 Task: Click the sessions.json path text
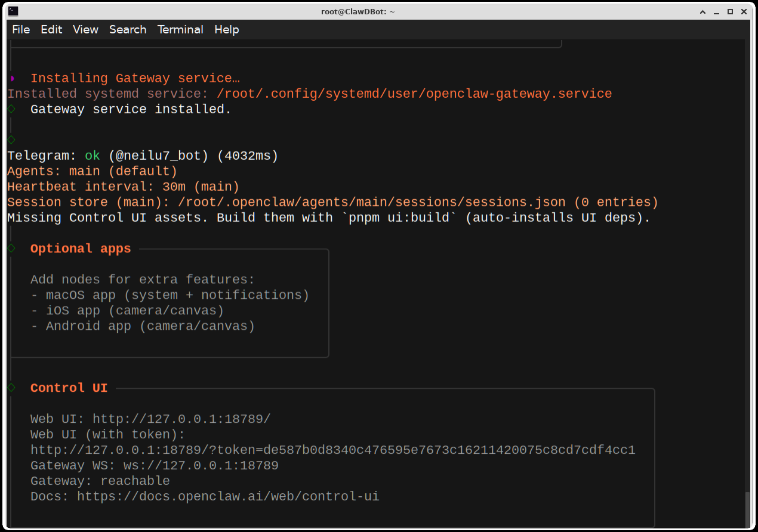click(x=372, y=202)
